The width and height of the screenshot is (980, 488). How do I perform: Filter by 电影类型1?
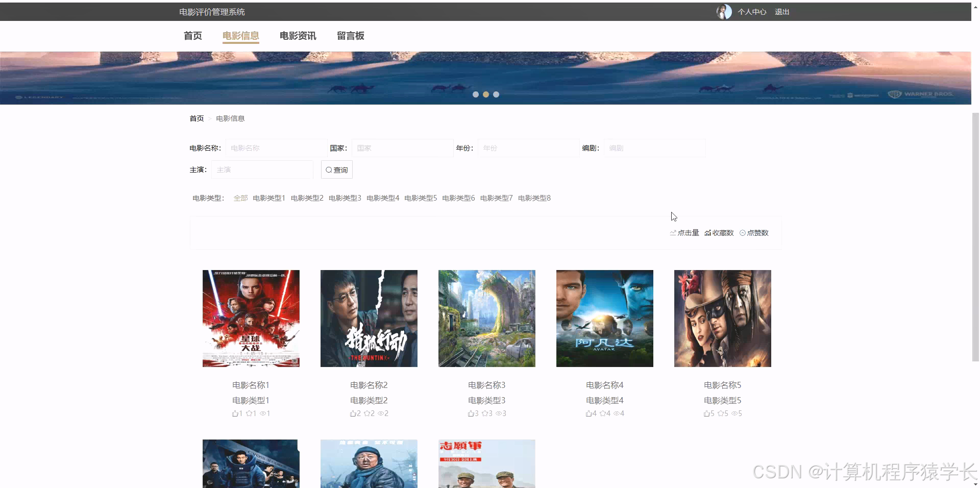pyautogui.click(x=269, y=198)
